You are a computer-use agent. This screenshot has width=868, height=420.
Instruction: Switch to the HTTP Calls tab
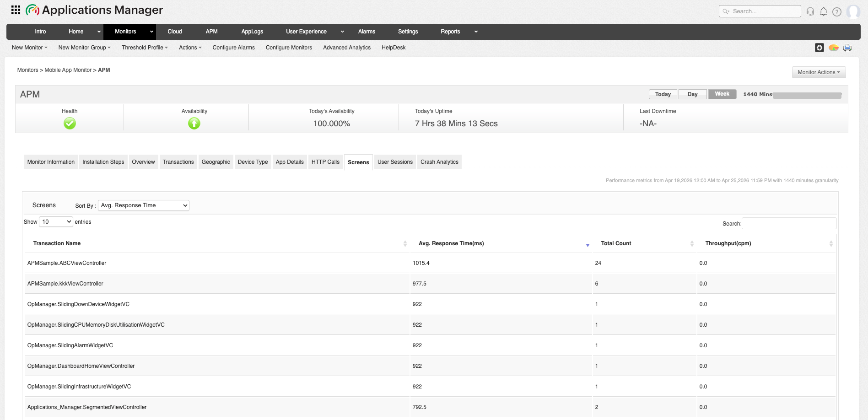point(325,162)
